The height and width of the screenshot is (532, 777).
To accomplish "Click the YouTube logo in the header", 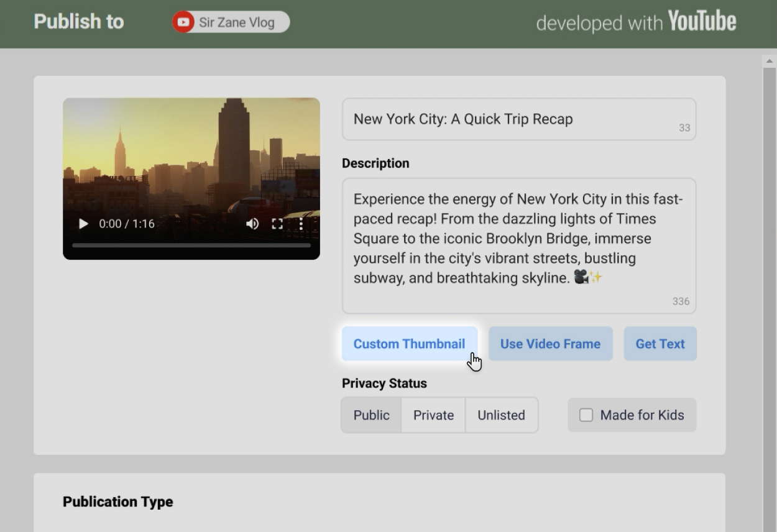I will [x=702, y=22].
